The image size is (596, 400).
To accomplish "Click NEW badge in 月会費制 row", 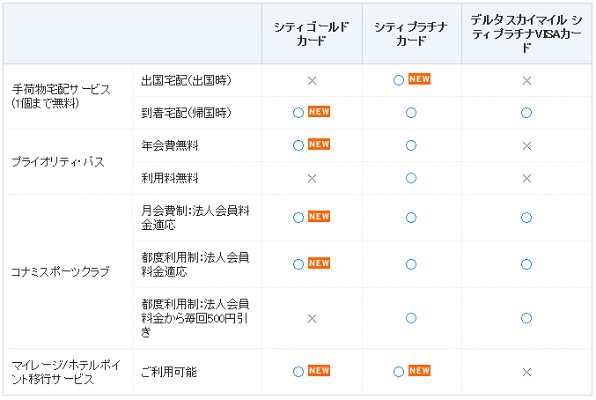I will (x=319, y=216).
